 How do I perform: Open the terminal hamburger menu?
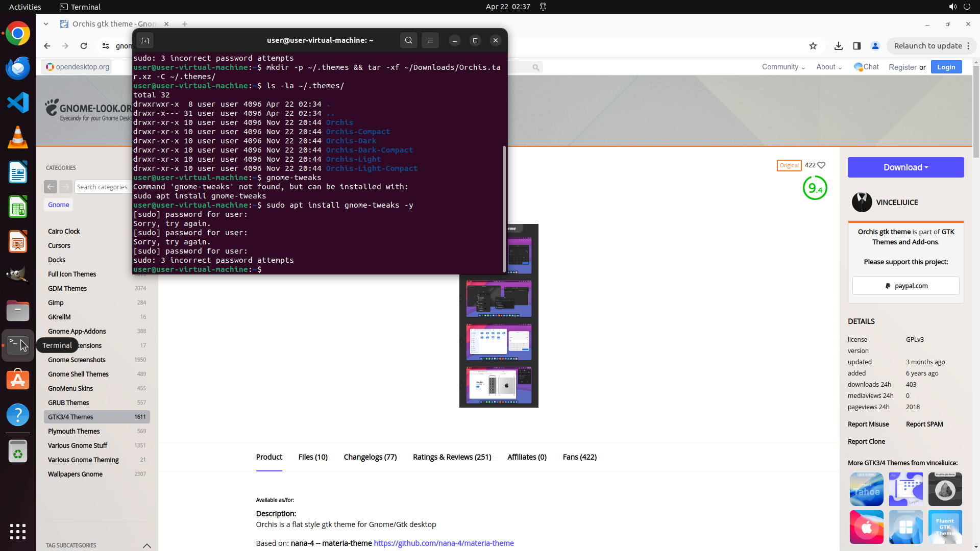point(430,40)
